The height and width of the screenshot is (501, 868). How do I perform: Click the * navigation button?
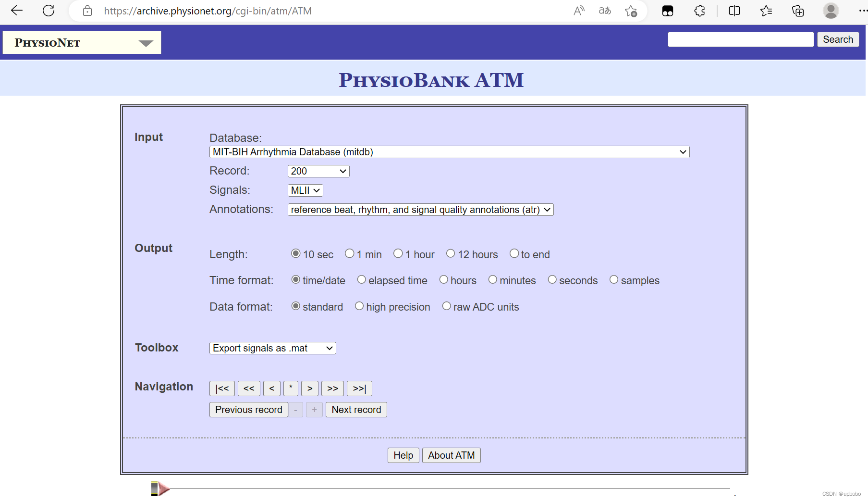pyautogui.click(x=291, y=388)
